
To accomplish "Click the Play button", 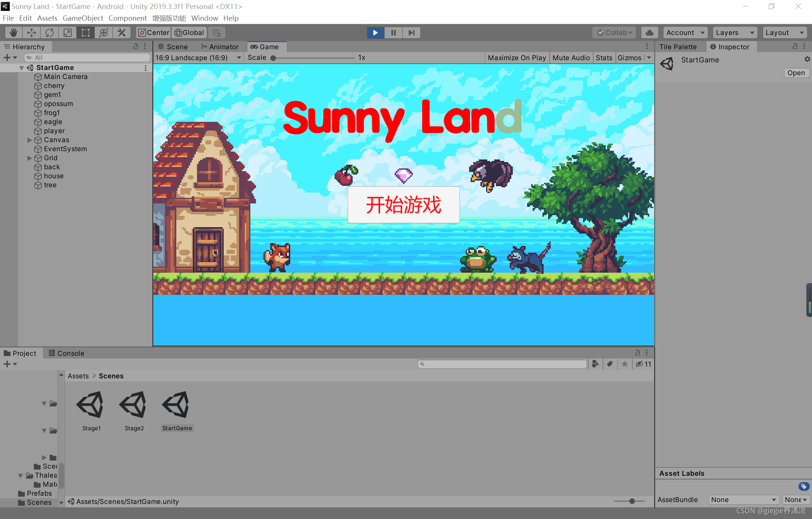I will (376, 33).
